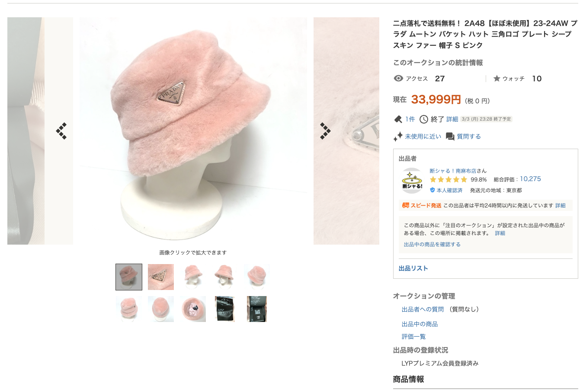This screenshot has height=392, width=583.
Task: Click the sparkle icon by 未使用に近い
Action: point(398,137)
